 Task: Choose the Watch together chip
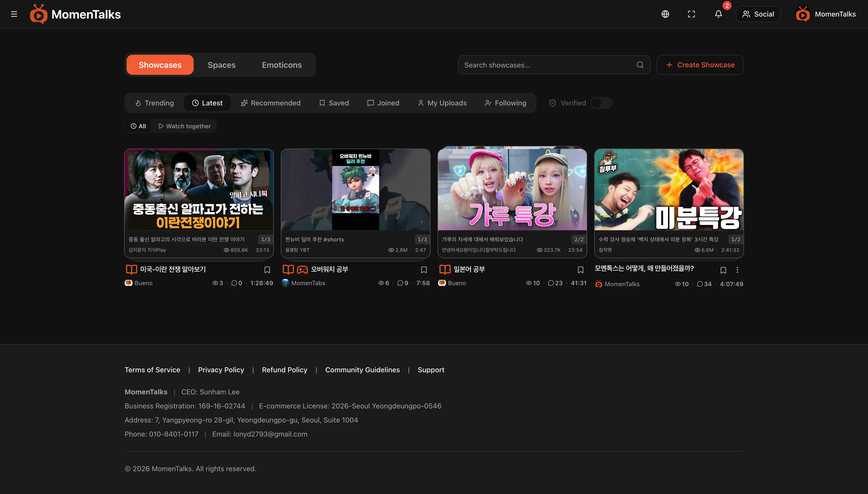185,126
